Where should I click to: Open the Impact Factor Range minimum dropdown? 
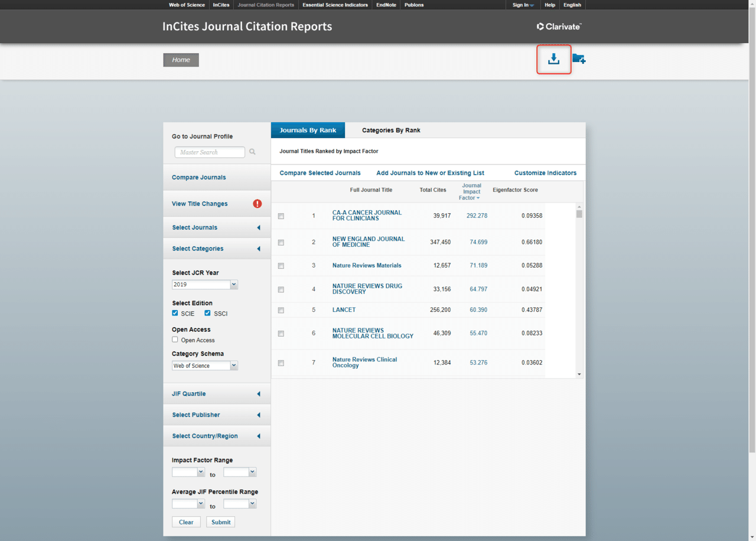188,472
